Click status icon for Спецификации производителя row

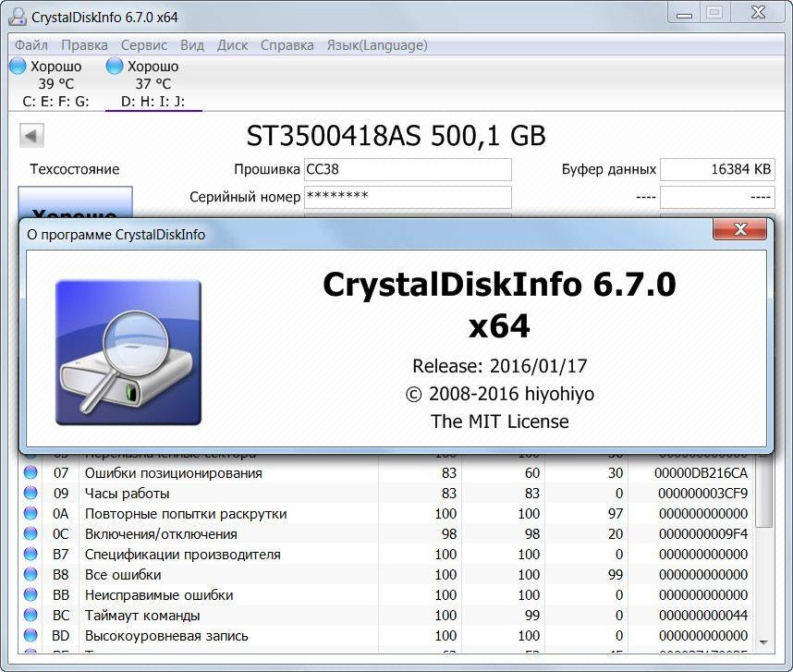click(x=30, y=554)
